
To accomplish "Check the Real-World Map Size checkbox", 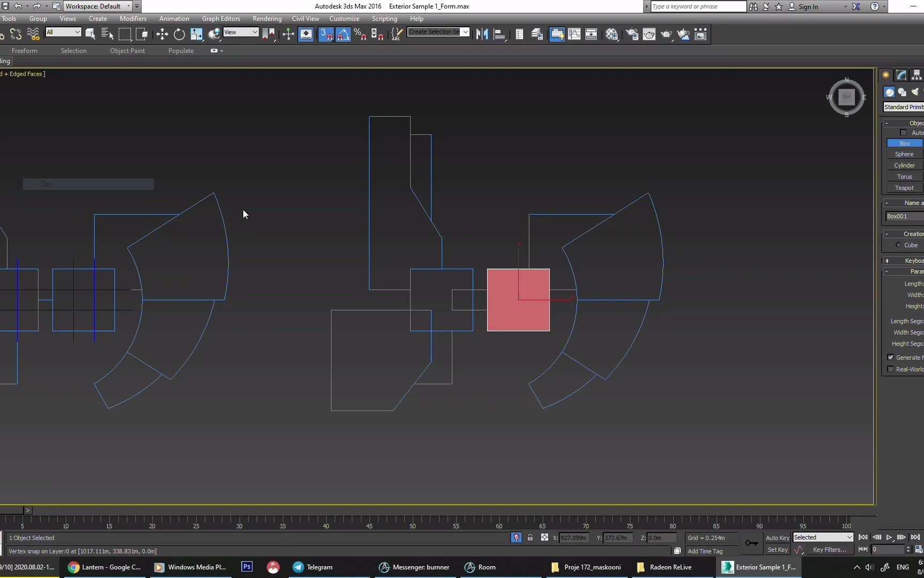I will (x=890, y=369).
